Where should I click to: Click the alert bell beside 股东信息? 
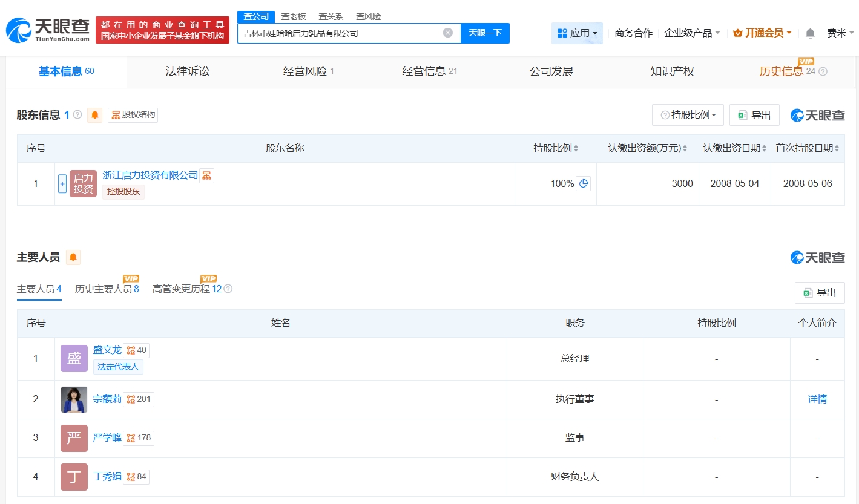[x=95, y=115]
